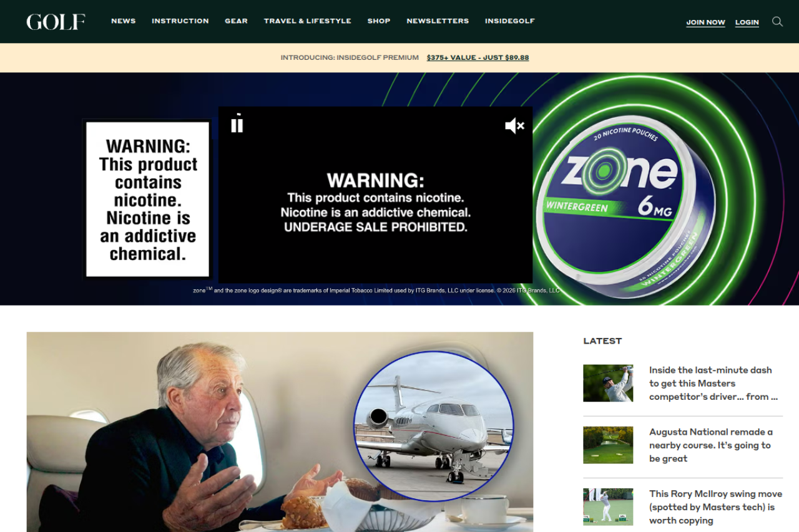Open the InsideGolf menu item
The height and width of the screenshot is (532, 799).
tap(510, 21)
